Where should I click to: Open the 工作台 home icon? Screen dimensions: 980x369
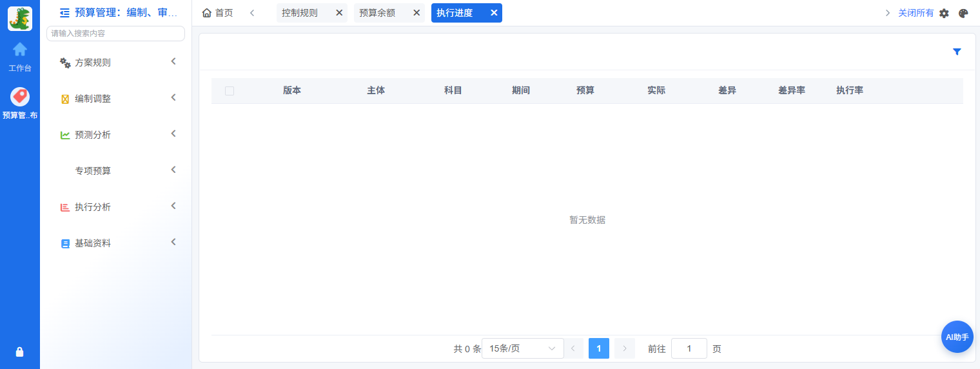point(20,49)
